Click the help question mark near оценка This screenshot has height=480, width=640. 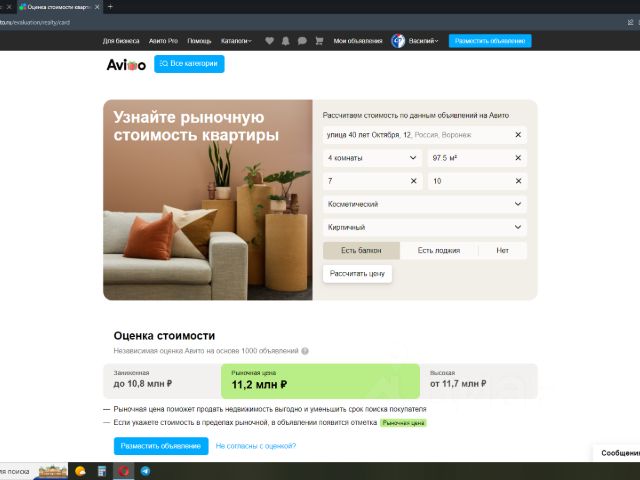pyautogui.click(x=305, y=351)
